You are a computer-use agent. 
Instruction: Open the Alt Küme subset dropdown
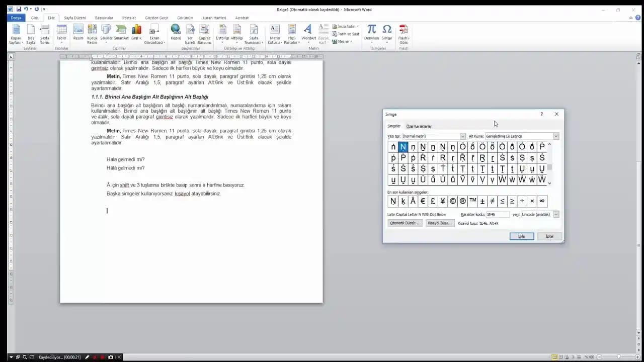coord(556,136)
